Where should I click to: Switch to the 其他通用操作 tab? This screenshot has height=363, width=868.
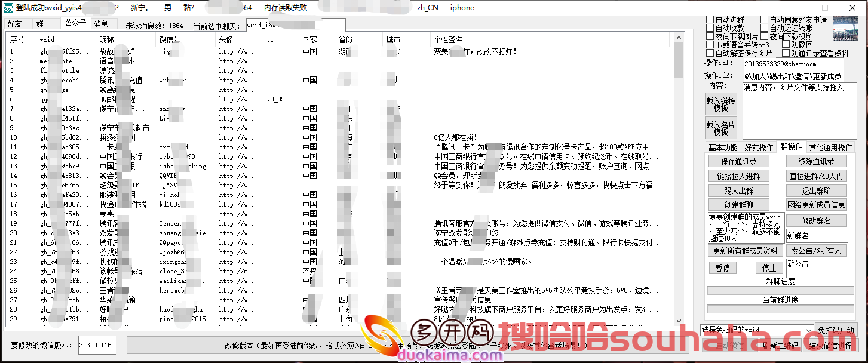pyautogui.click(x=830, y=147)
